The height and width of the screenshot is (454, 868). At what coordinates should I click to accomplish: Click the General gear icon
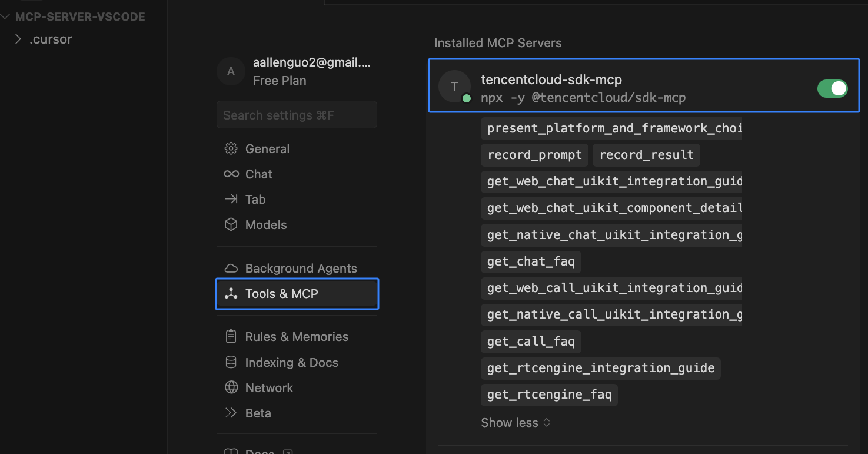tap(231, 148)
